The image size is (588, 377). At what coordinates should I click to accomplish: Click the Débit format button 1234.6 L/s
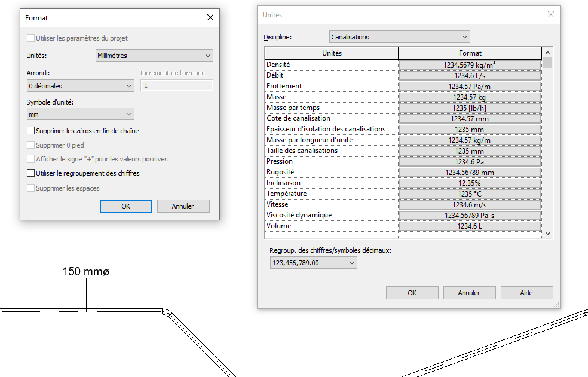(x=470, y=75)
